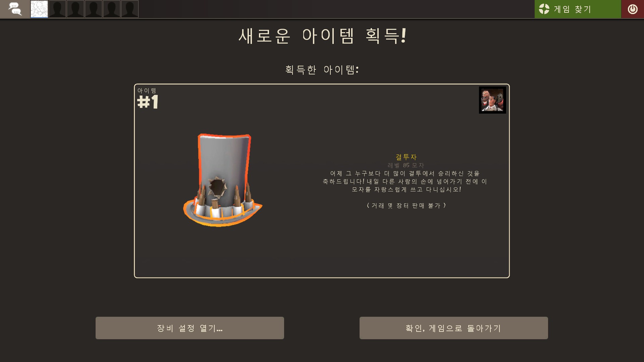Click the 새로운 아이템 획득! heading
Viewport: 644px width, 362px height.
[322, 36]
